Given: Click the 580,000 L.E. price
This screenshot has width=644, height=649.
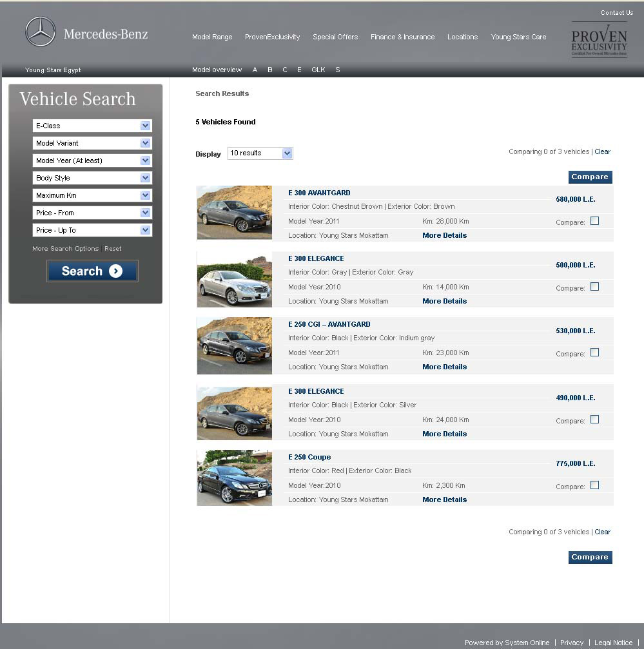Looking at the screenshot, I should pos(576,200).
